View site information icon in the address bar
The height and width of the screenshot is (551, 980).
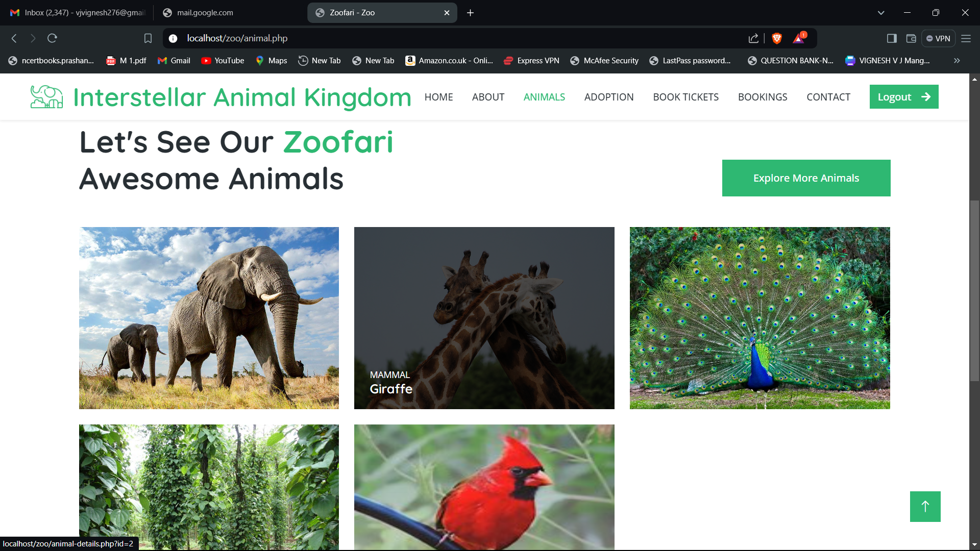[173, 38]
